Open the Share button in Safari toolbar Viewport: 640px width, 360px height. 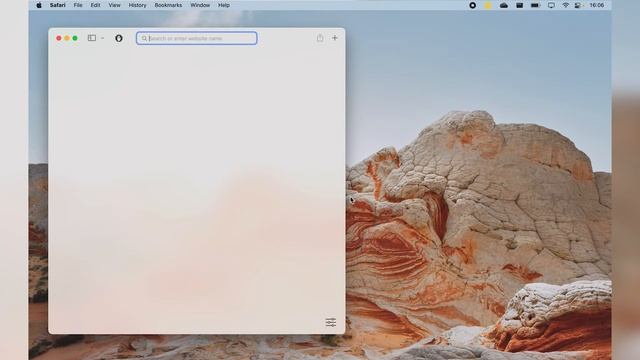320,38
